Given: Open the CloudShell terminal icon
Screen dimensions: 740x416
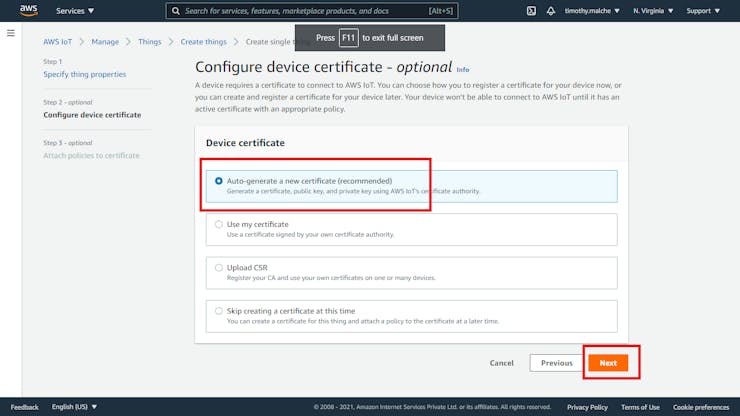Looking at the screenshot, I should (x=531, y=11).
